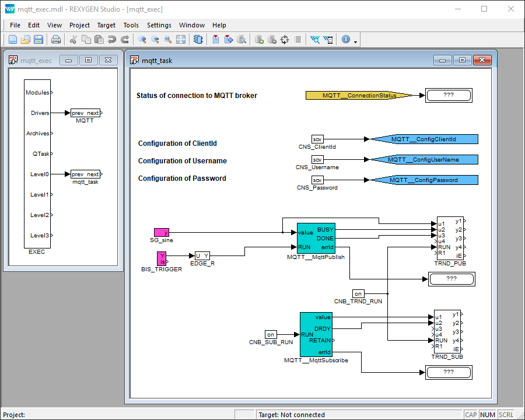Save project with the floppy disk icon
Viewport: 525px width, 420px height.
[x=38, y=40]
